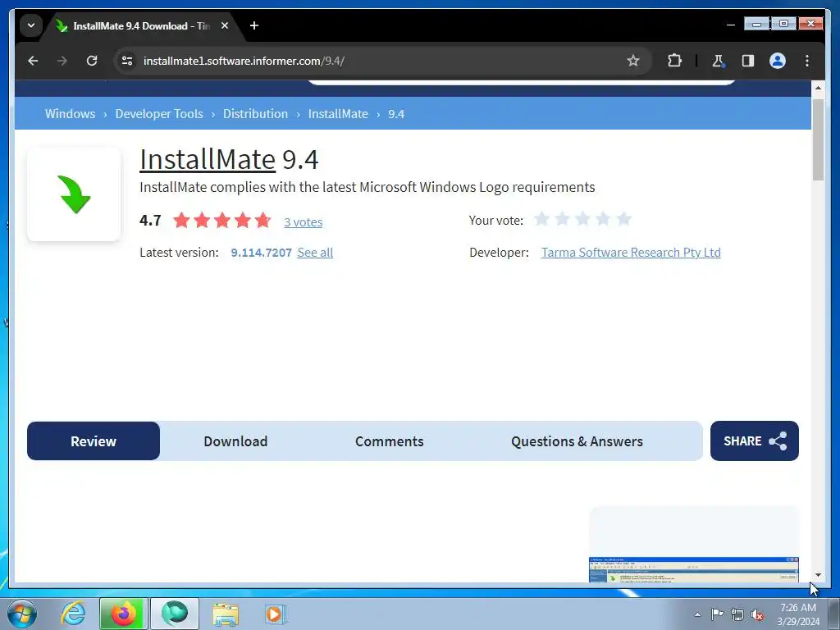Open Chrome's three-dot menu
Screen dimensions: 840x630
[807, 61]
